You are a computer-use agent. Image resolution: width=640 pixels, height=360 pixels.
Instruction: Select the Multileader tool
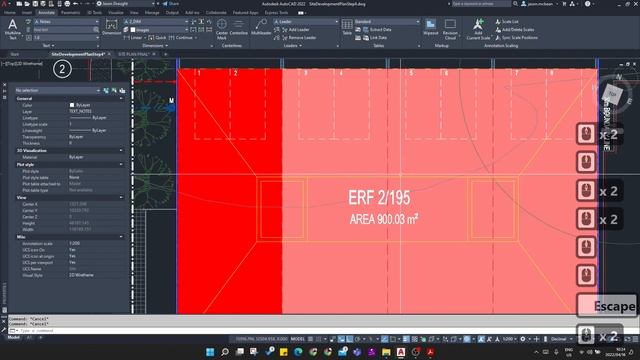(x=261, y=27)
